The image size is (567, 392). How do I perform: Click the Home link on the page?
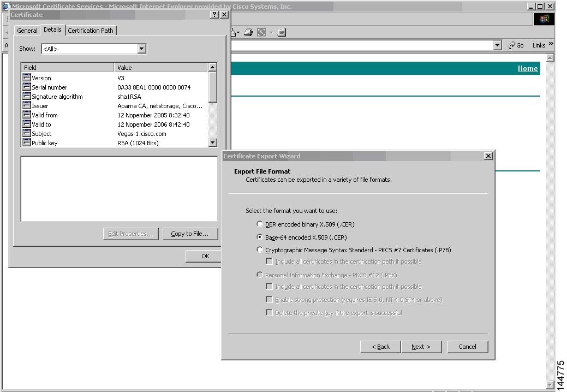click(527, 68)
